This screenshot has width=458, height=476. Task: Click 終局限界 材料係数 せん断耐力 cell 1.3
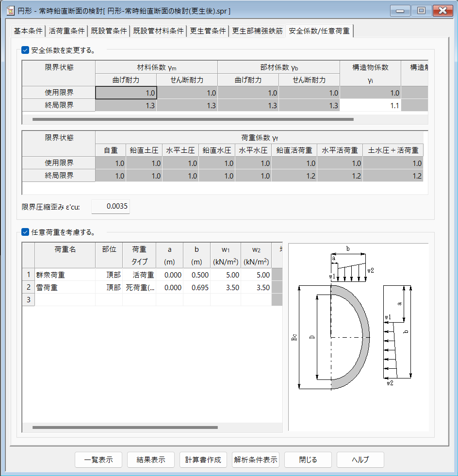[187, 105]
